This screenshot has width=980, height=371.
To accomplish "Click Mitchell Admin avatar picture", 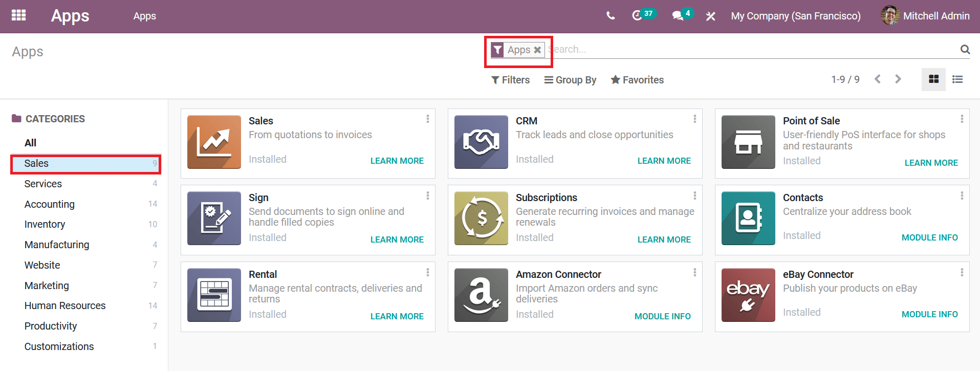I will pyautogui.click(x=890, y=15).
